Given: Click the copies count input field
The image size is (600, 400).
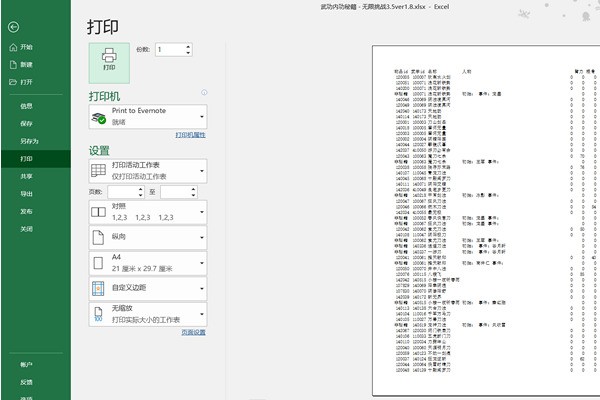Looking at the screenshot, I should pos(170,49).
